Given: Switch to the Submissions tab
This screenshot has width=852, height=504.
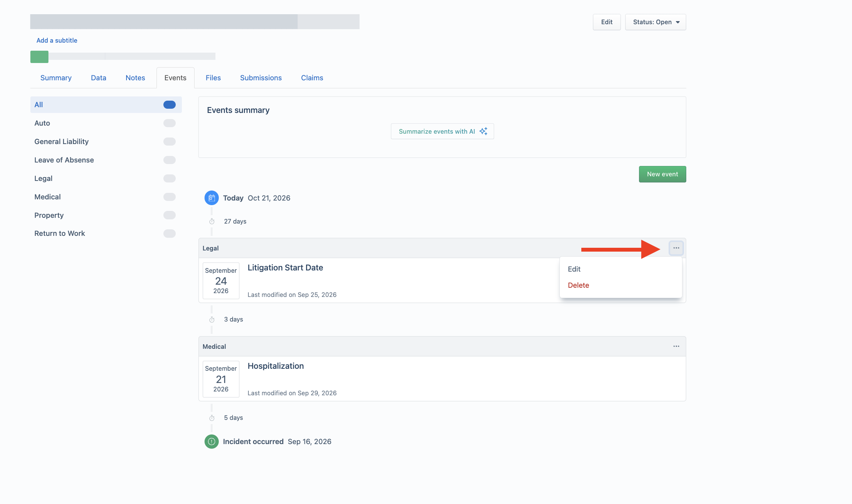Looking at the screenshot, I should pyautogui.click(x=261, y=78).
